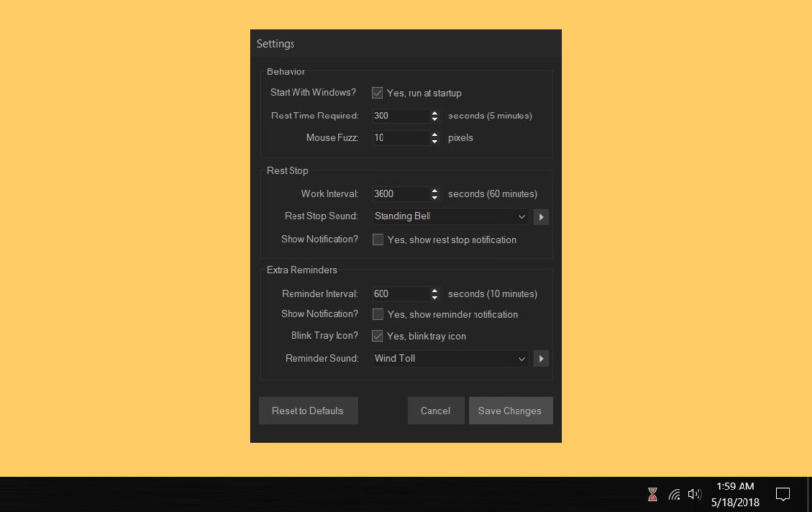Uncheck the run at startup checkbox
Viewport: 812px width, 512px height.
(378, 93)
